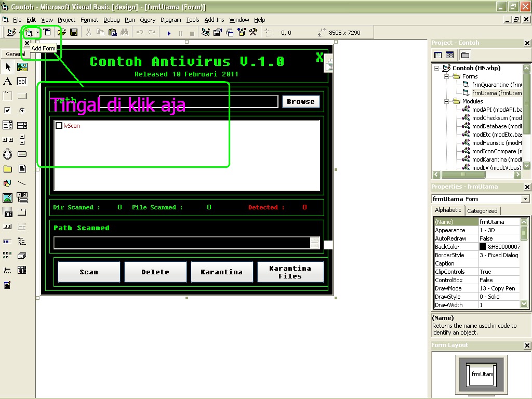This screenshot has width=532, height=399.
Task: Select the OLE container tool
Action: pyautogui.click(x=8, y=212)
